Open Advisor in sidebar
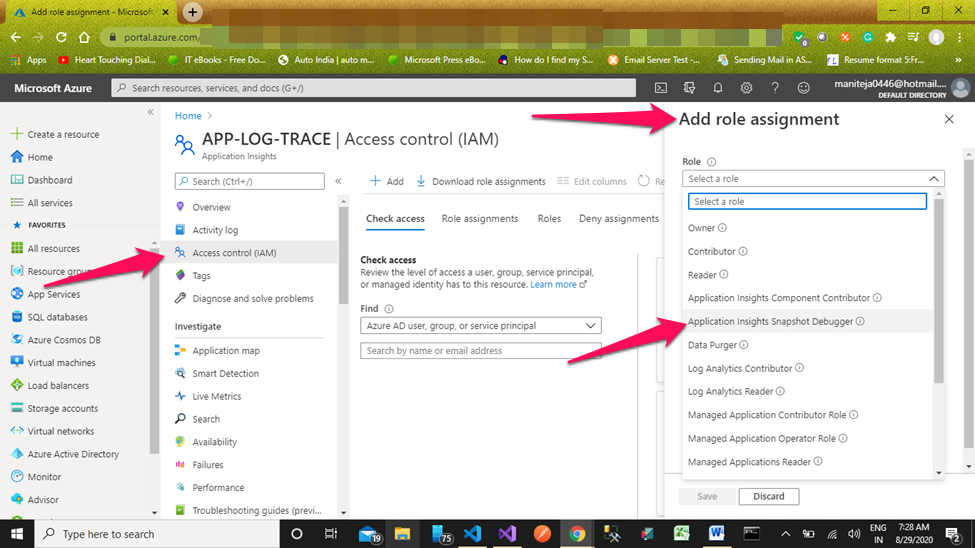Screen dimensions: 975x548 (x=35, y=499)
